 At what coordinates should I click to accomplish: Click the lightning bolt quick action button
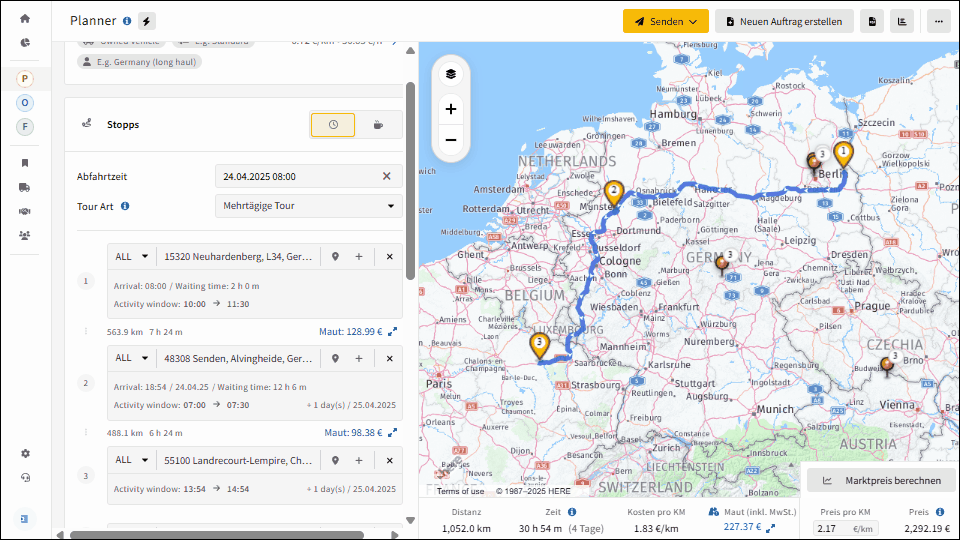146,21
